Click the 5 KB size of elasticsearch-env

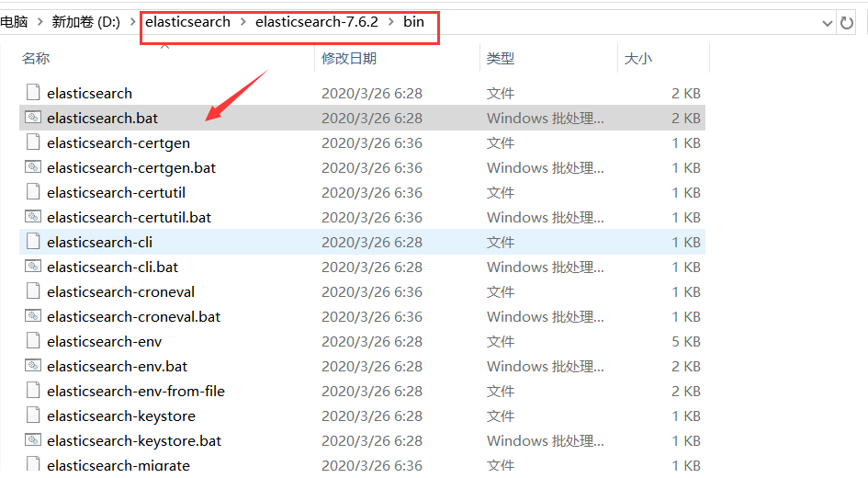[686, 341]
